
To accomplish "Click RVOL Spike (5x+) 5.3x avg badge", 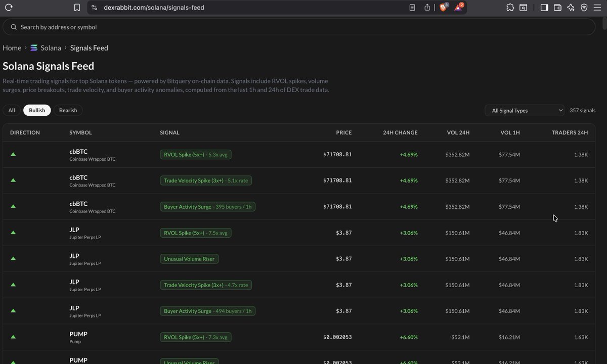I will 196,154.
